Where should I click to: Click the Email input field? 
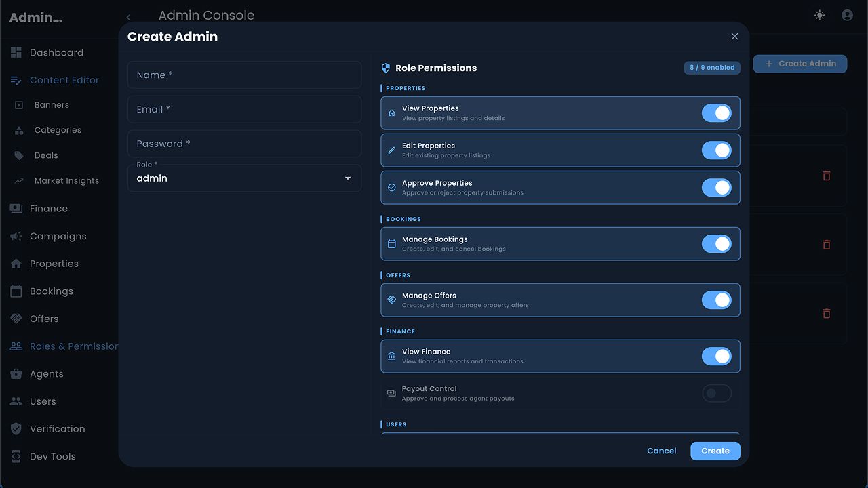244,109
